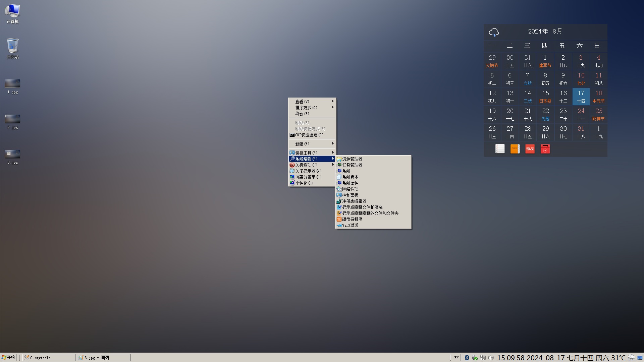Toggle 显示或隐藏文件扩展名
The height and width of the screenshot is (362, 644).
[373, 207]
